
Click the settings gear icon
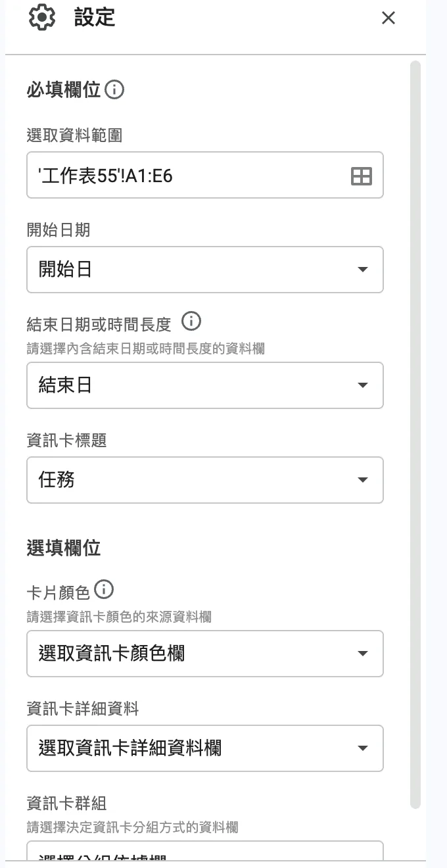(x=43, y=17)
